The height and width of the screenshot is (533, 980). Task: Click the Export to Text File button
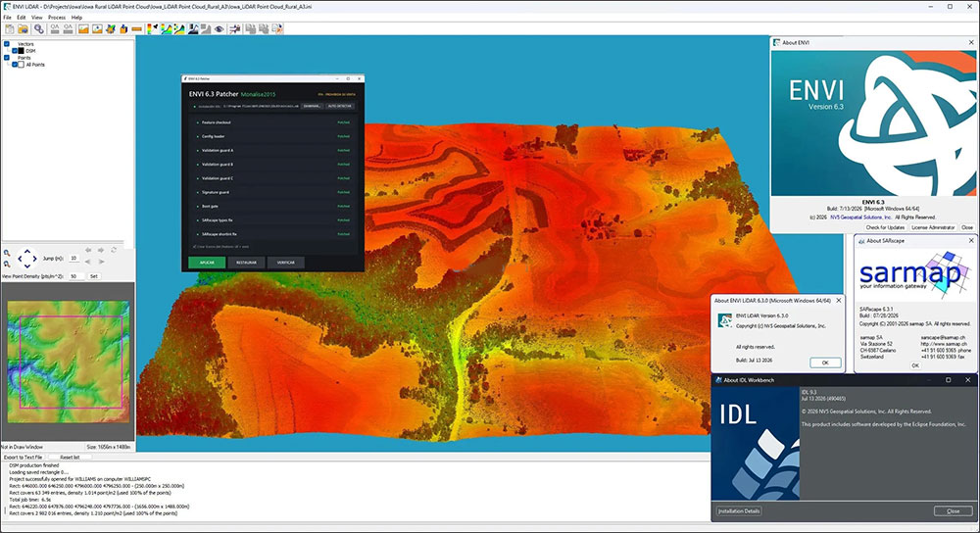(24, 458)
